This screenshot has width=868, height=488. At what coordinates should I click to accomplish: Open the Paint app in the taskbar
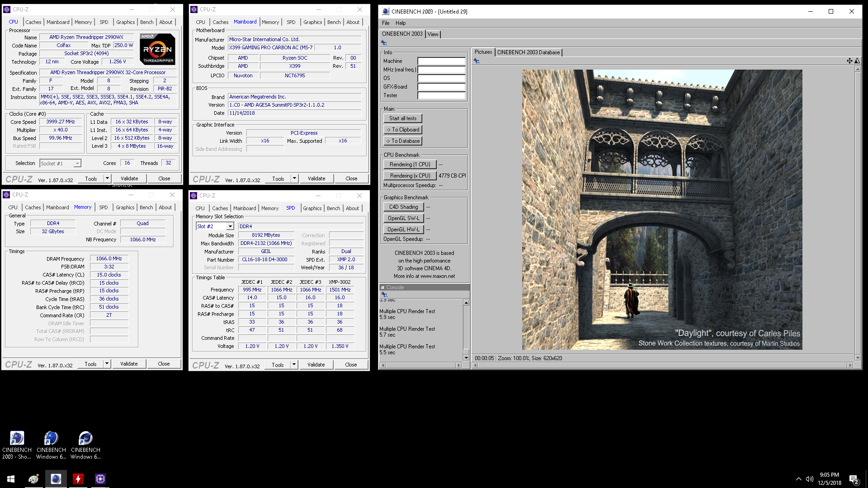tap(33, 479)
